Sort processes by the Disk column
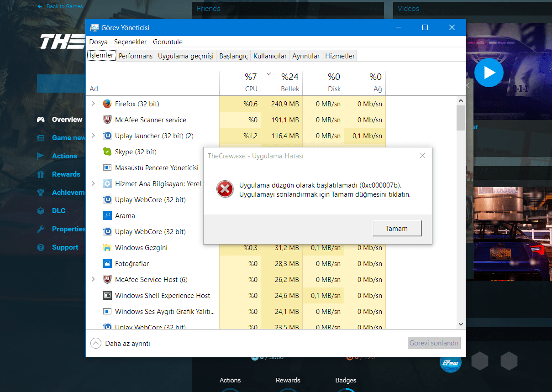Screen dimensions: 552x392 click(x=323, y=83)
